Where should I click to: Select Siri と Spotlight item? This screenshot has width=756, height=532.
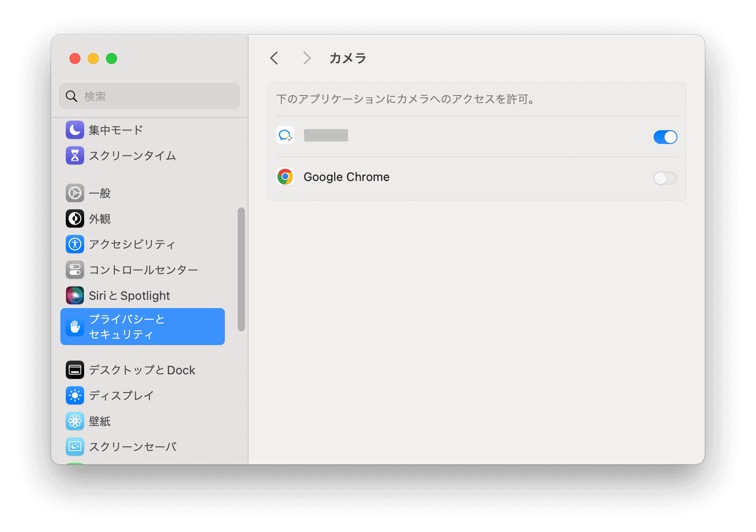point(143,295)
